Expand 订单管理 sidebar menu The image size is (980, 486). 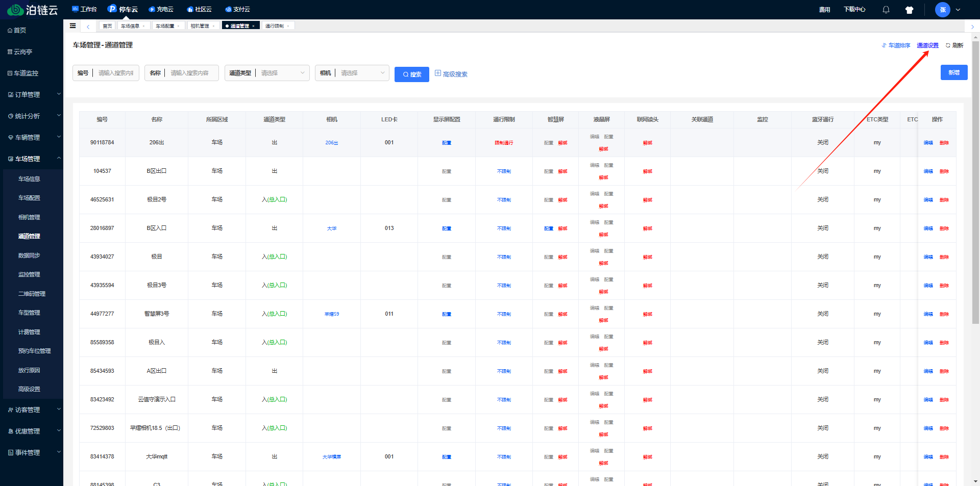[32, 94]
